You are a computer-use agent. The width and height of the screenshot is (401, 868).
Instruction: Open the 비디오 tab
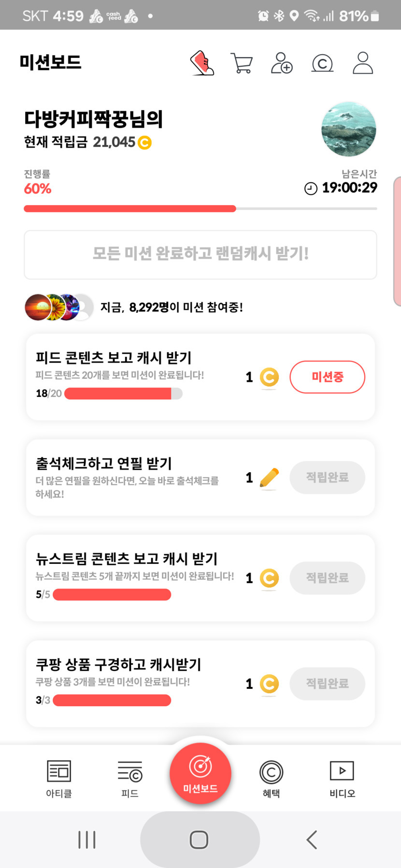coord(342,778)
